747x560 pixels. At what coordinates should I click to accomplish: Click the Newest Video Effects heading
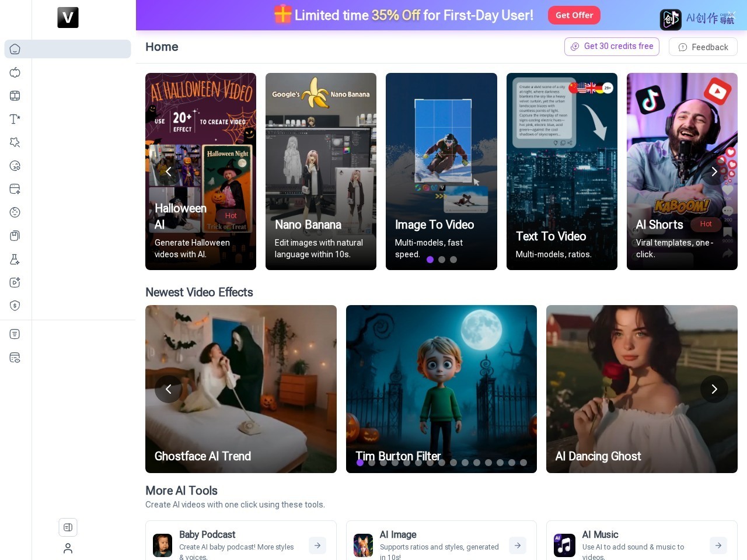pyautogui.click(x=199, y=292)
